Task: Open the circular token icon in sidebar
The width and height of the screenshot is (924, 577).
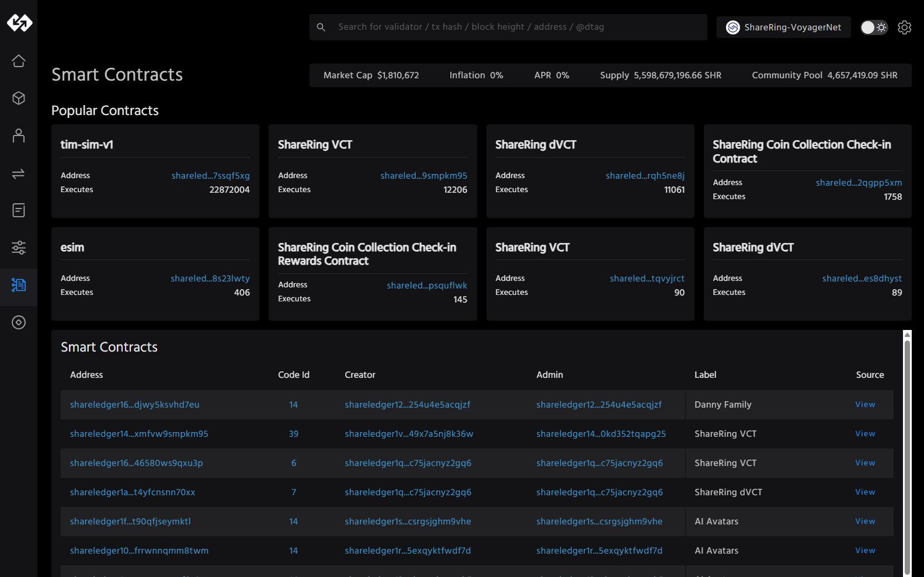Action: click(19, 322)
